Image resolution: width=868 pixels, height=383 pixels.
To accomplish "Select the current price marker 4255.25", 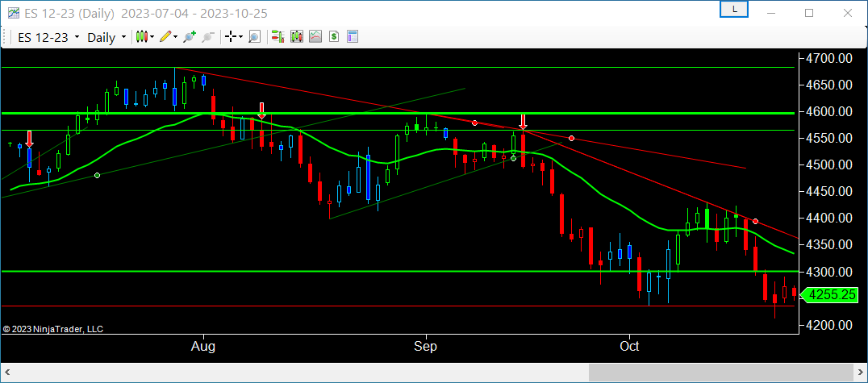I will tap(828, 296).
